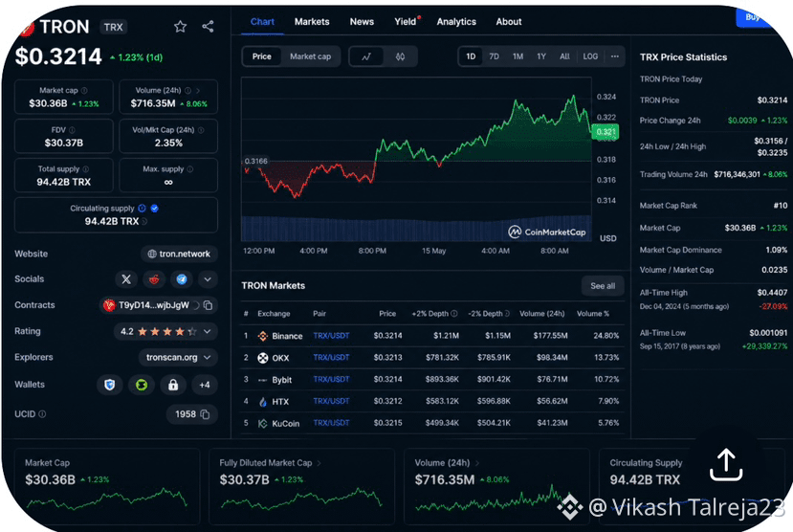Copy the contract address T9yD14...wjbJgW
The height and width of the screenshot is (532, 793).
(x=208, y=305)
